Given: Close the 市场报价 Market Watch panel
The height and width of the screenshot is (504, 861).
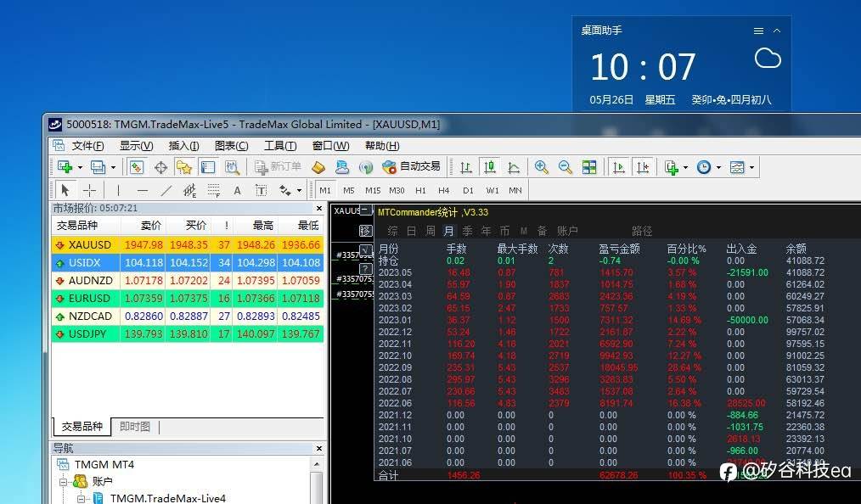Looking at the screenshot, I should (319, 209).
